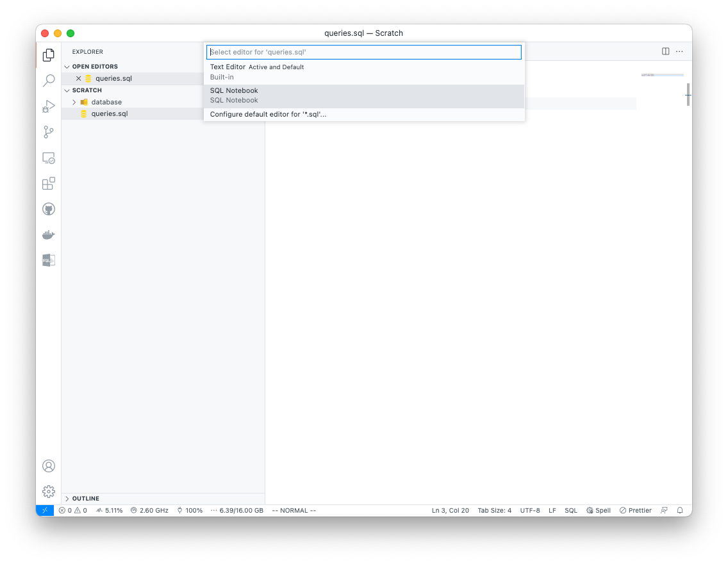The width and height of the screenshot is (728, 564).
Task: Select the GitHub icon in the sidebar
Action: (48, 208)
